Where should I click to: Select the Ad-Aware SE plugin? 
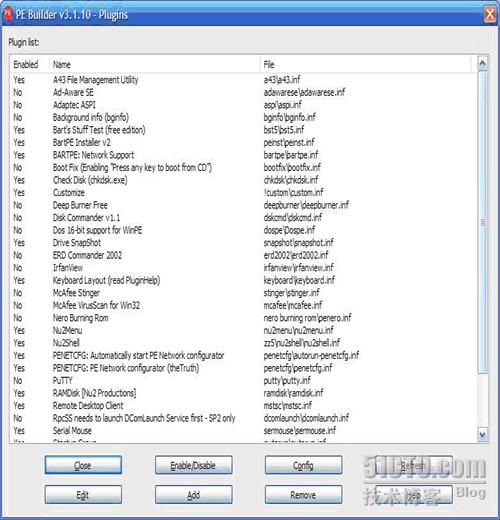pos(243,92)
